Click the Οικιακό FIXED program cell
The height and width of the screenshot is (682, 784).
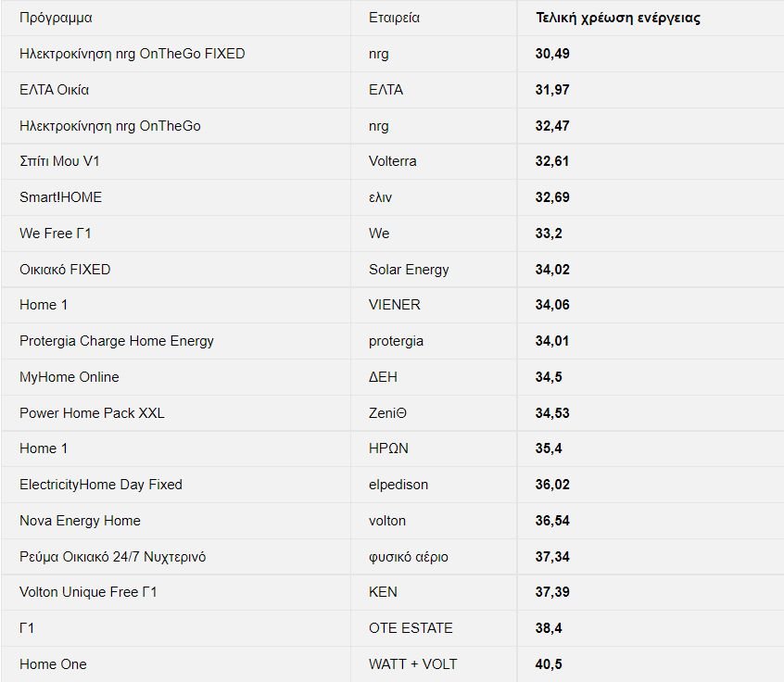pyautogui.click(x=65, y=270)
